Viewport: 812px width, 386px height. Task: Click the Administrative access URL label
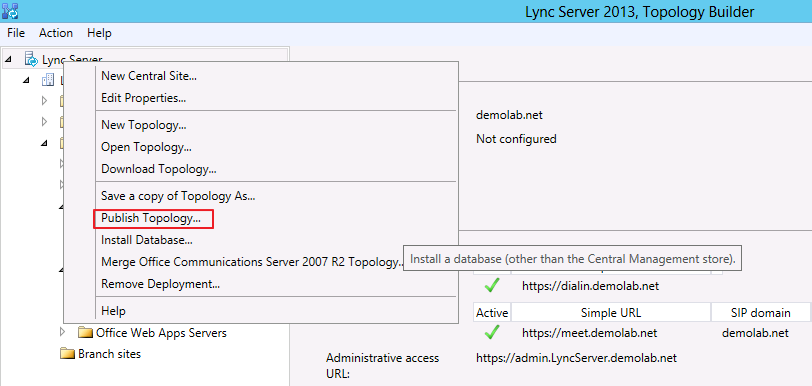pyautogui.click(x=382, y=365)
